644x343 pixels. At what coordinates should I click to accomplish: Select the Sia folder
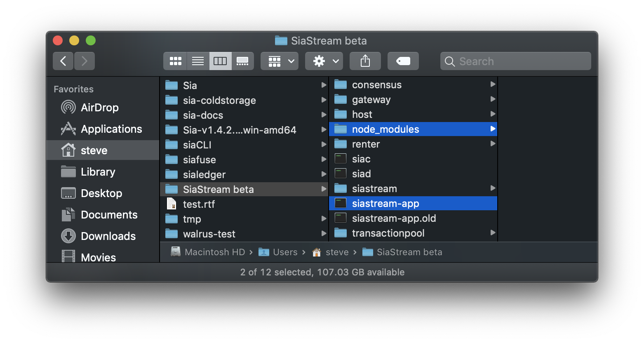(x=244, y=85)
